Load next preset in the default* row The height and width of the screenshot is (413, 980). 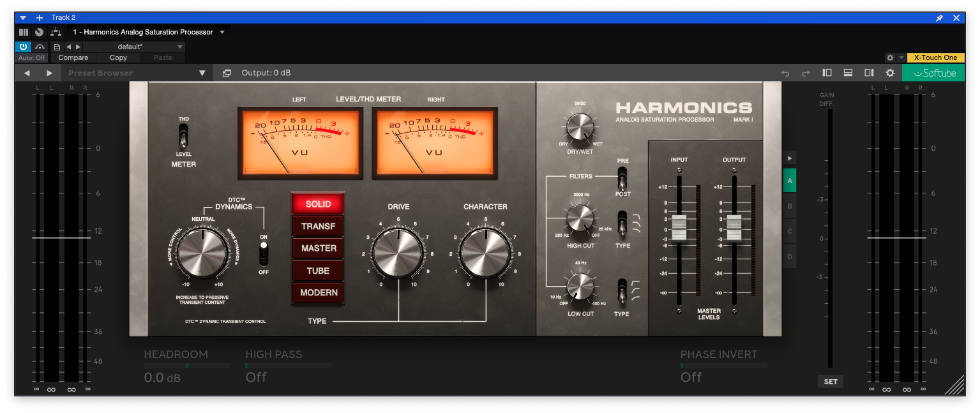pos(78,47)
